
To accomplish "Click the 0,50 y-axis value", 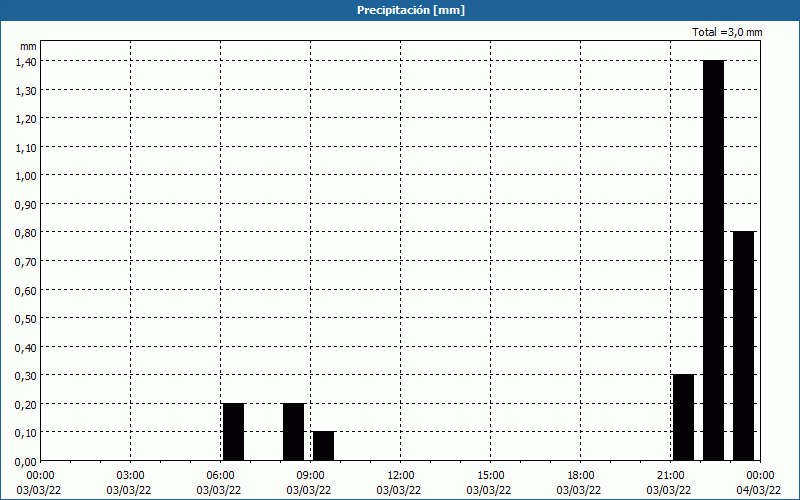I will (x=27, y=318).
